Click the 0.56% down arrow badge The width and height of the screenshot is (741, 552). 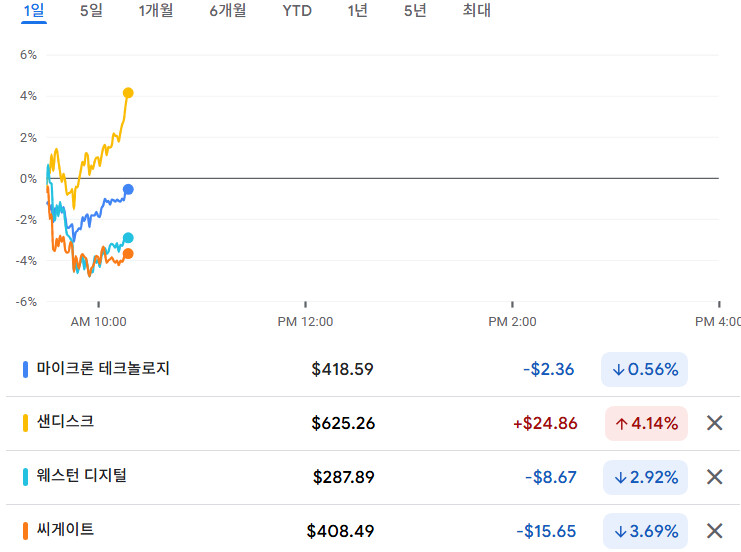645,369
